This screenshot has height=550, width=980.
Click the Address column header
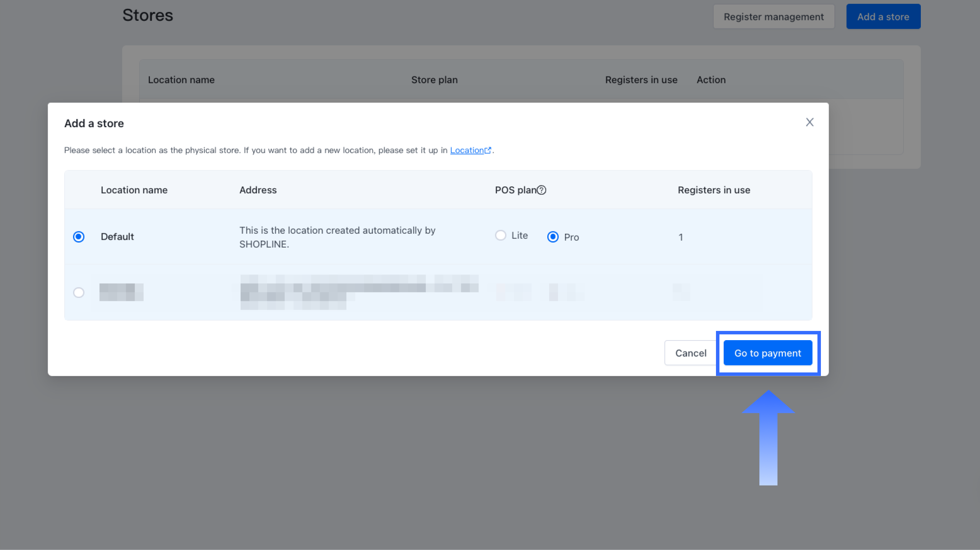pos(258,190)
